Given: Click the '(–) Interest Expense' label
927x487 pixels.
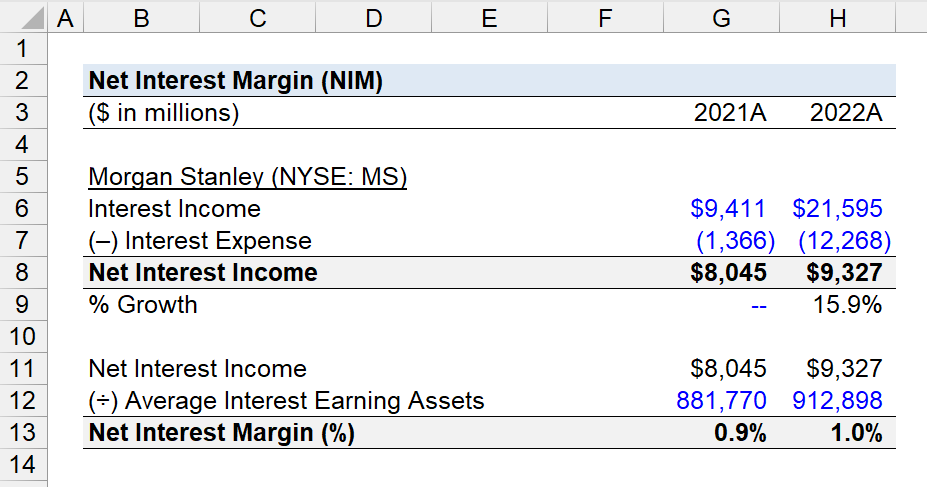Looking at the screenshot, I should 200,241.
